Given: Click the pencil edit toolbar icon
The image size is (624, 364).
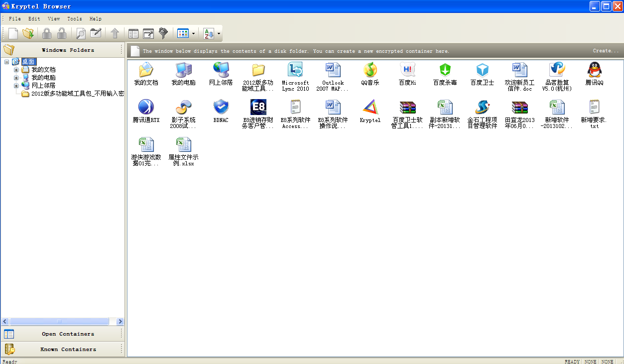Looking at the screenshot, I should [x=96, y=33].
